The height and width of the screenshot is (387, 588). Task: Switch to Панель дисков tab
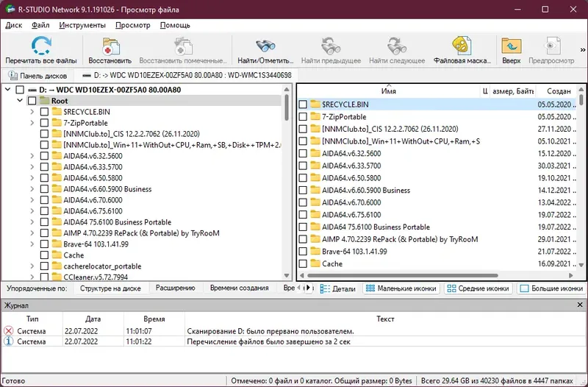click(x=37, y=76)
